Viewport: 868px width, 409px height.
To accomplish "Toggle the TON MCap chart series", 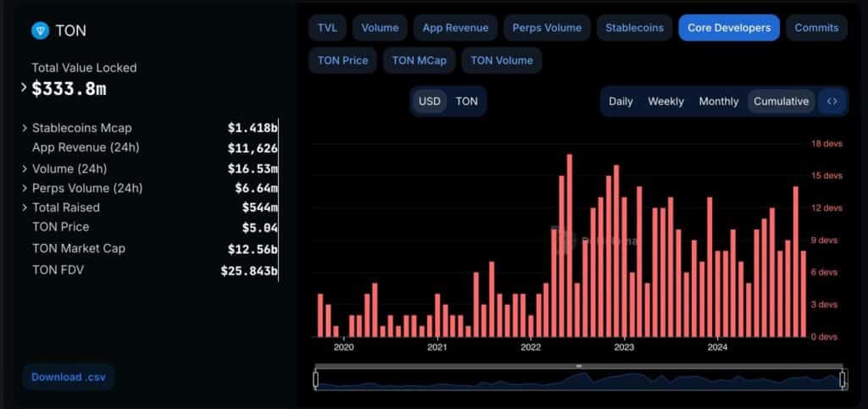I will pos(419,61).
